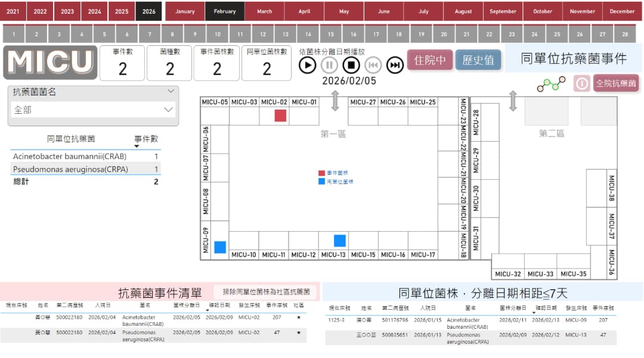Click the blue square in MICU-09

click(220, 247)
